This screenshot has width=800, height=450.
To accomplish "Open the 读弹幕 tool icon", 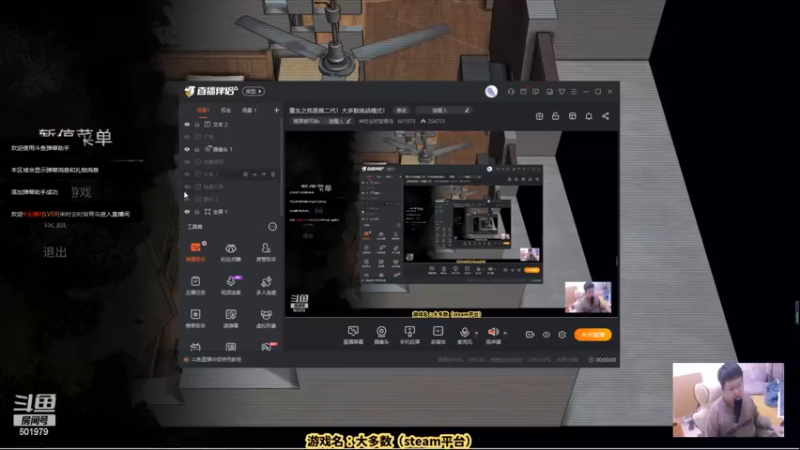I will (x=231, y=318).
